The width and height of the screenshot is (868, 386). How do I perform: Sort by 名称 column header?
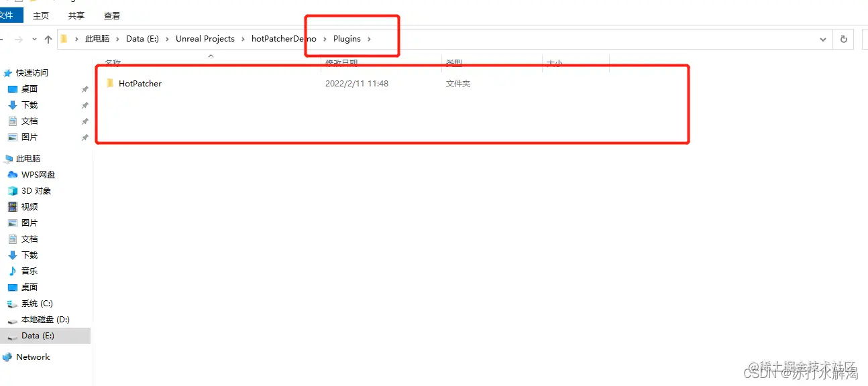coord(113,63)
